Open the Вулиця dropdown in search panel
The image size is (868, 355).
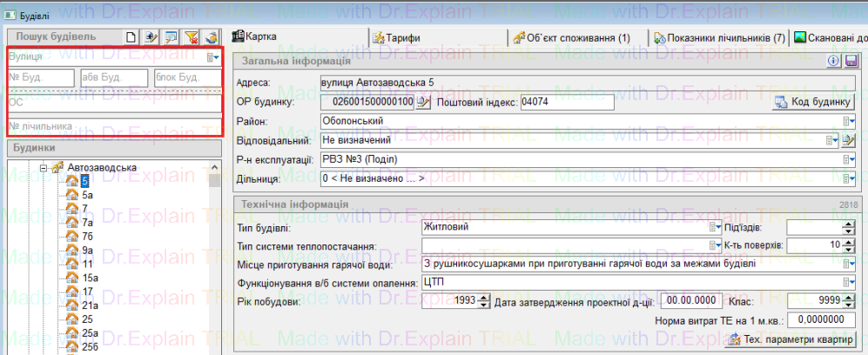pyautogui.click(x=211, y=57)
